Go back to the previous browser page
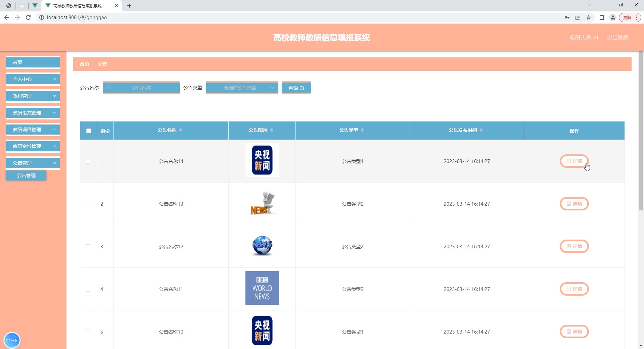644x349 pixels. (x=7, y=17)
